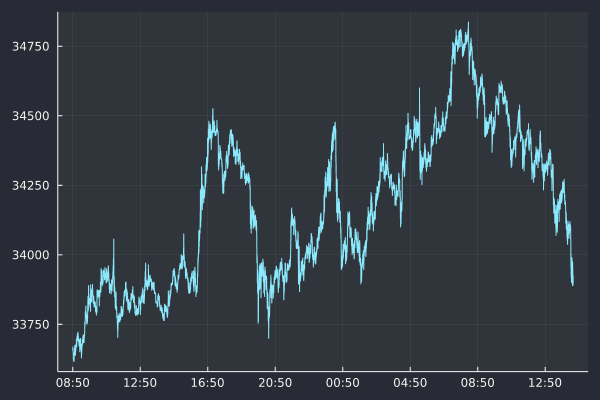Click the early spike before the first 12:50

114,240
